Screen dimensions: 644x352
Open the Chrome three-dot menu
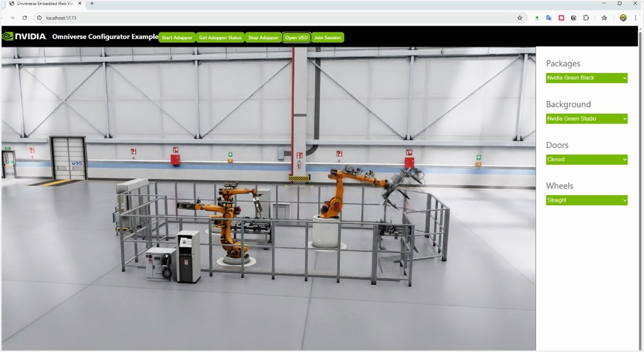pos(635,18)
